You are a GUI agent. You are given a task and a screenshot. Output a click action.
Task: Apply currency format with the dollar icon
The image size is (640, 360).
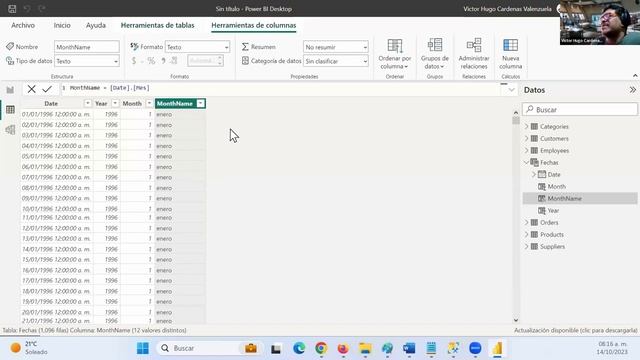tap(134, 61)
